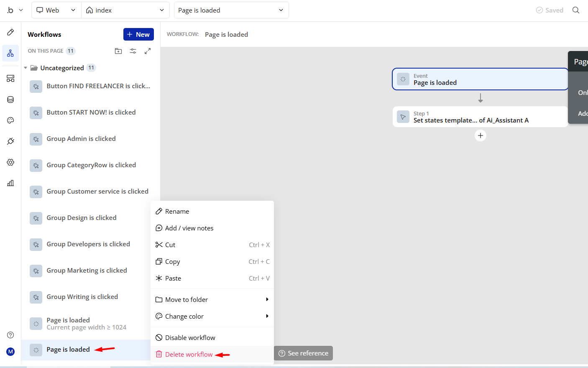The width and height of the screenshot is (588, 368).
Task: Collapse the Uncategorized folder
Action: [x=26, y=68]
